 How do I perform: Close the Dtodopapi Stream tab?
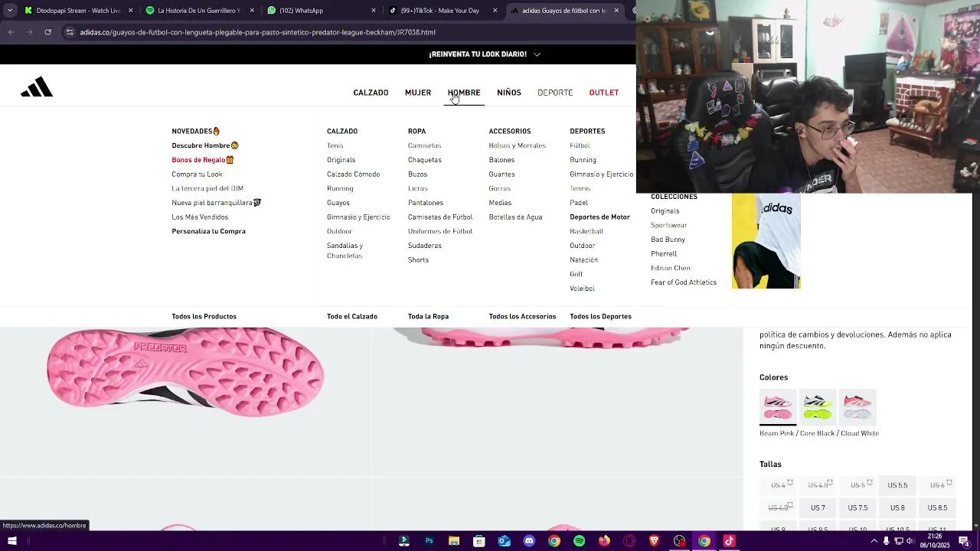131,11
